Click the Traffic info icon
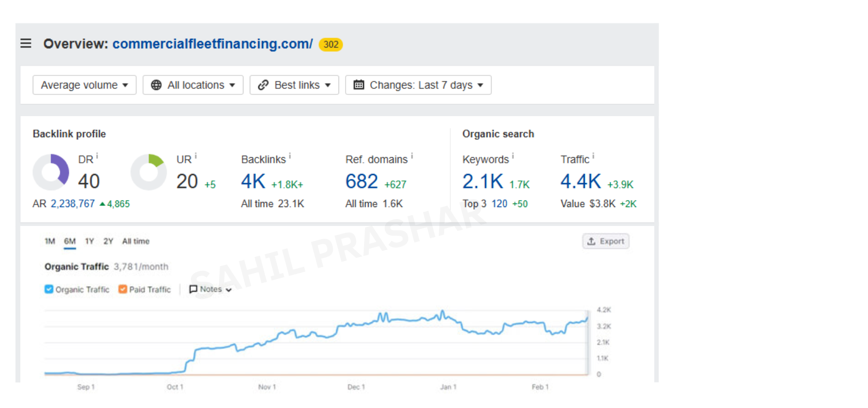 point(593,156)
